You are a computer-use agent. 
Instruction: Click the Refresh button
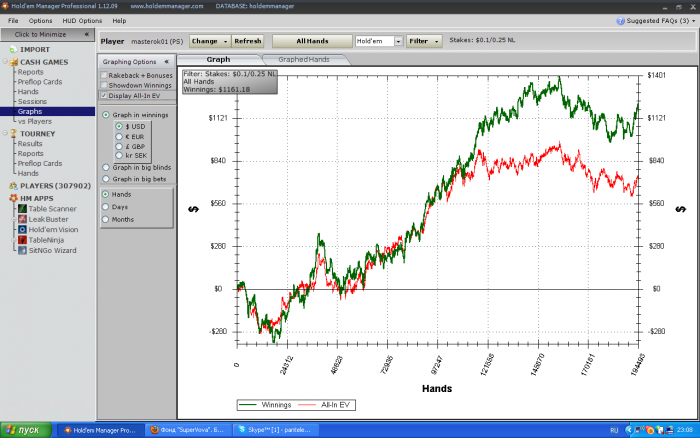tap(247, 42)
